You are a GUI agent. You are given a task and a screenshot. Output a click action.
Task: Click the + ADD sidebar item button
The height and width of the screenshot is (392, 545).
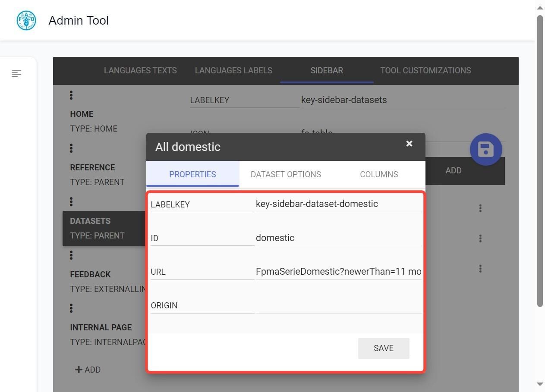[88, 370]
